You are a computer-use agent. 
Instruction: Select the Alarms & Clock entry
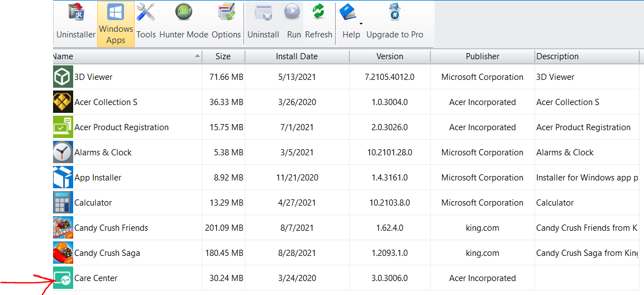click(x=346, y=153)
